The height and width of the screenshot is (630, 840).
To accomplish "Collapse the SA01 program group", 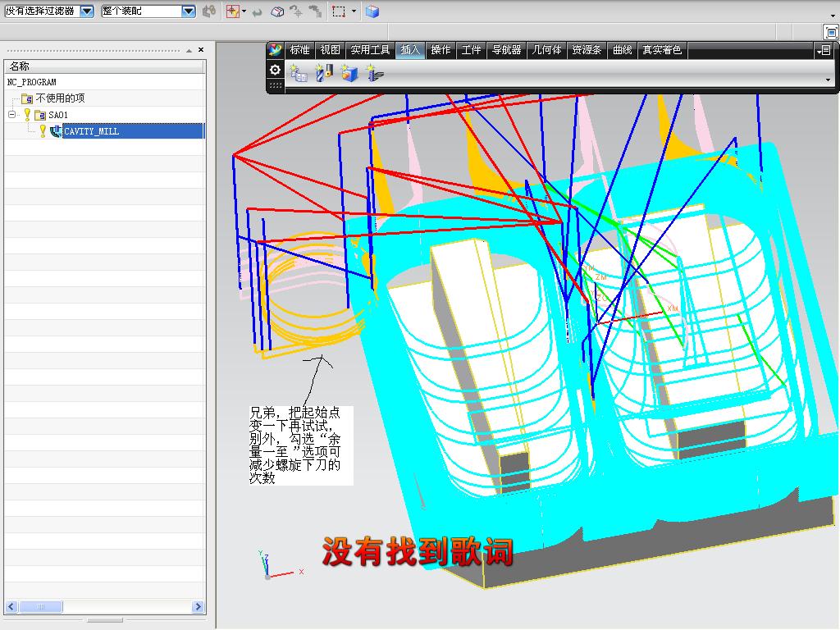I will click(11, 114).
